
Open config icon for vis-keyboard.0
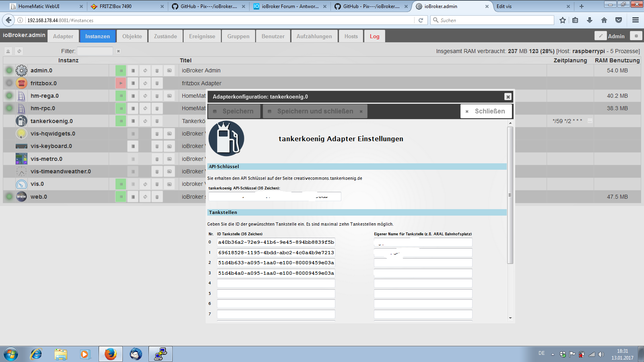coord(133,146)
